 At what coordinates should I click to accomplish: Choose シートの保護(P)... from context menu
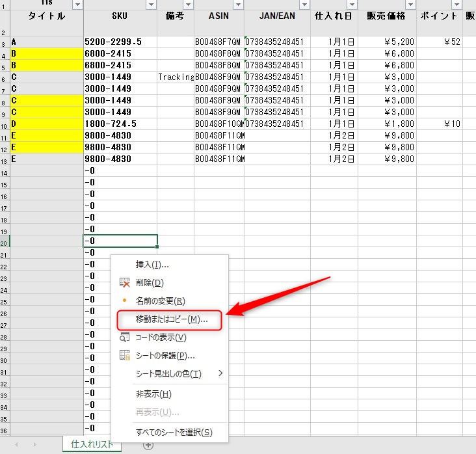[x=170, y=356]
